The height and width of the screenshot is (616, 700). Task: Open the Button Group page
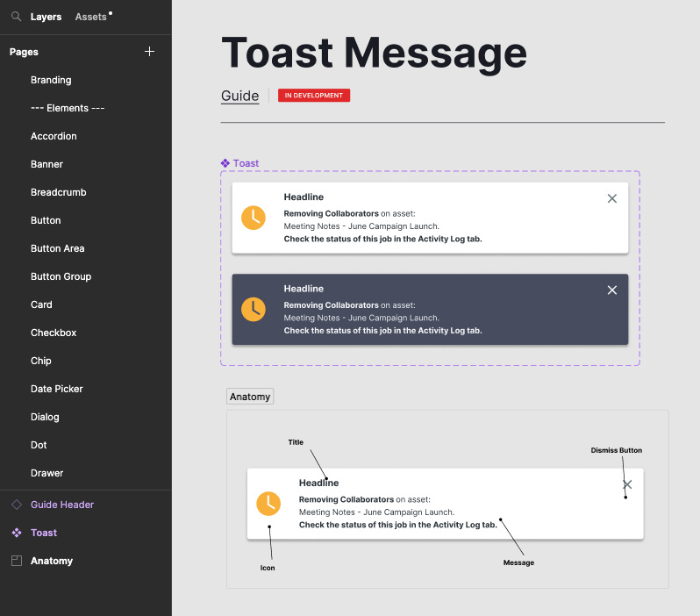click(x=61, y=276)
